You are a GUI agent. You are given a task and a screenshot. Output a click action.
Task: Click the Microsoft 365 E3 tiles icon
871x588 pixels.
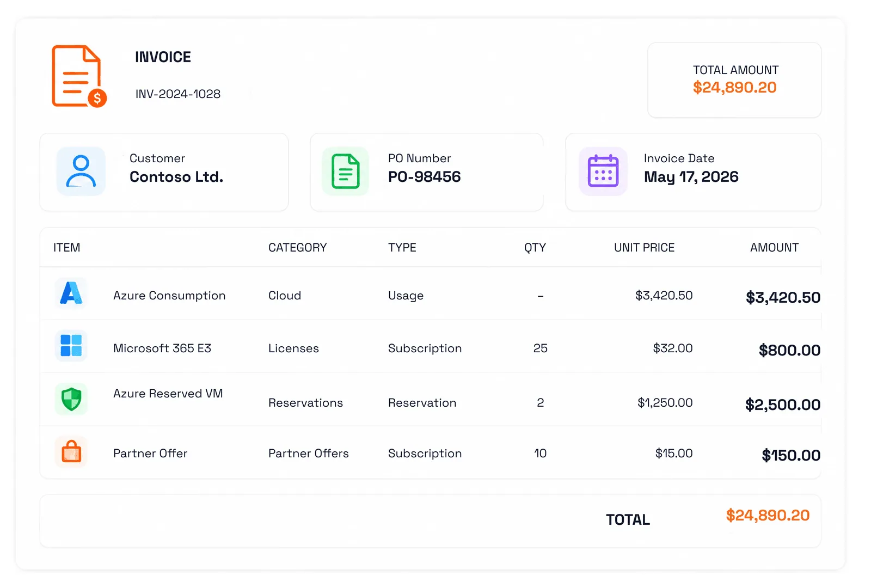(x=71, y=345)
